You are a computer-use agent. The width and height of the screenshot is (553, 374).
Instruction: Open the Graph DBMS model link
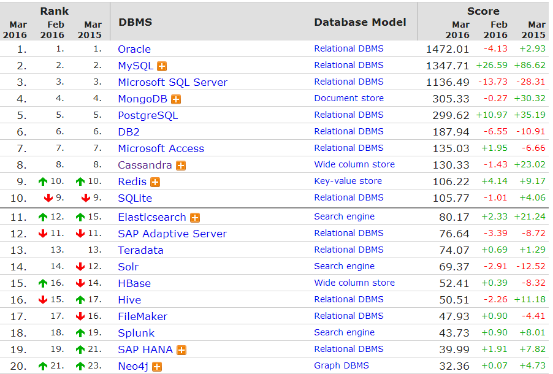click(341, 366)
